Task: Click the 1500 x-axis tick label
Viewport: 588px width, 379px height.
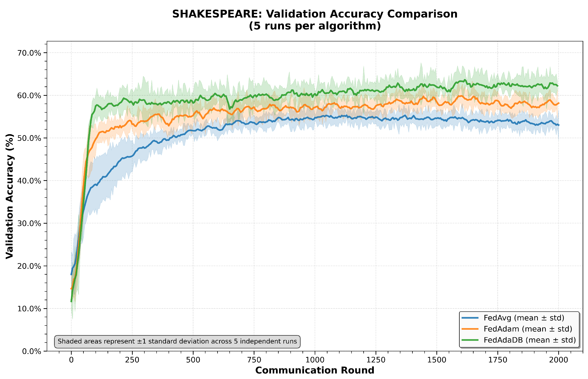Action: tap(437, 360)
